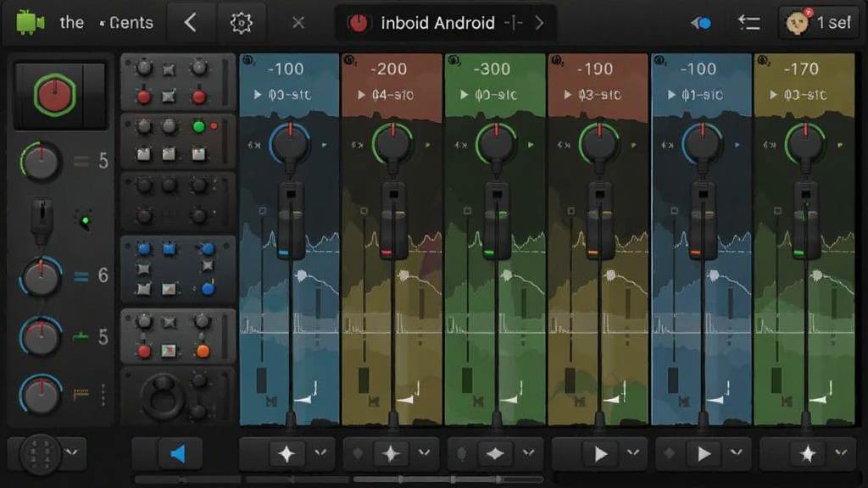Click the large red knob with green hexagon ring
The height and width of the screenshot is (488, 868).
tap(54, 96)
